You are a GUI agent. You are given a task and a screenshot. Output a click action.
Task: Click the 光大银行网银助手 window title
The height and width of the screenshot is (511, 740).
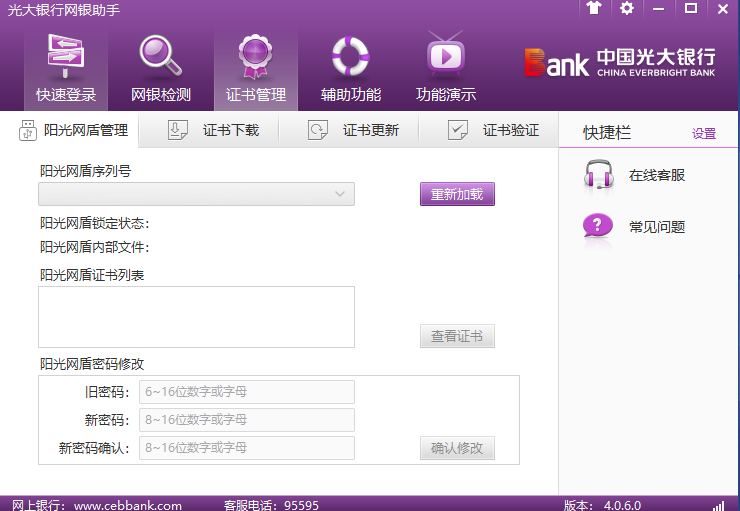coord(64,10)
